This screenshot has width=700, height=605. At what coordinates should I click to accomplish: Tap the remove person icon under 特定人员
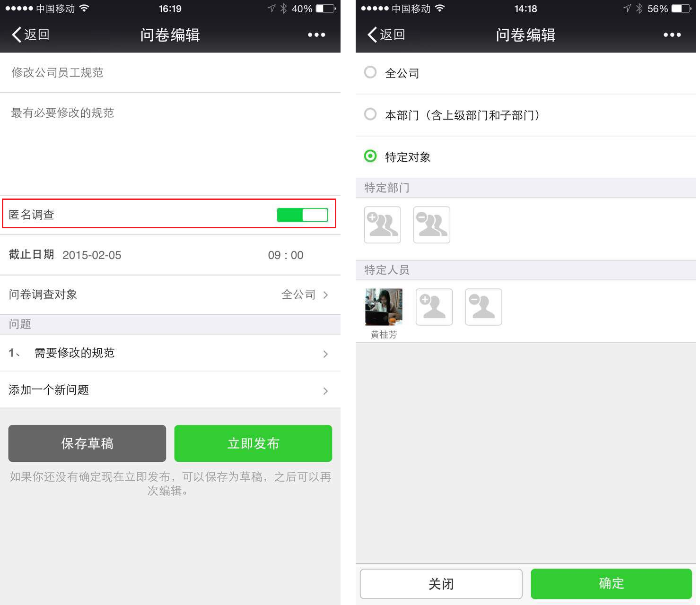click(483, 307)
